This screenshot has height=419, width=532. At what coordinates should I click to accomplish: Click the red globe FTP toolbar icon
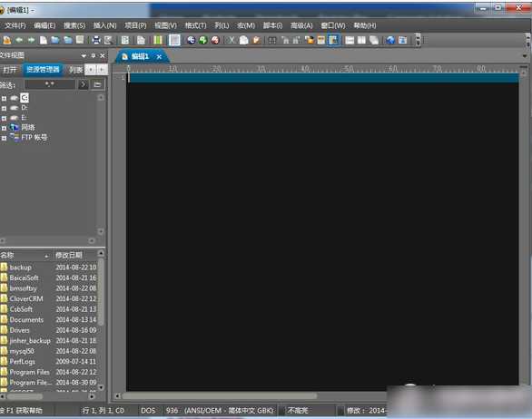[215, 40]
